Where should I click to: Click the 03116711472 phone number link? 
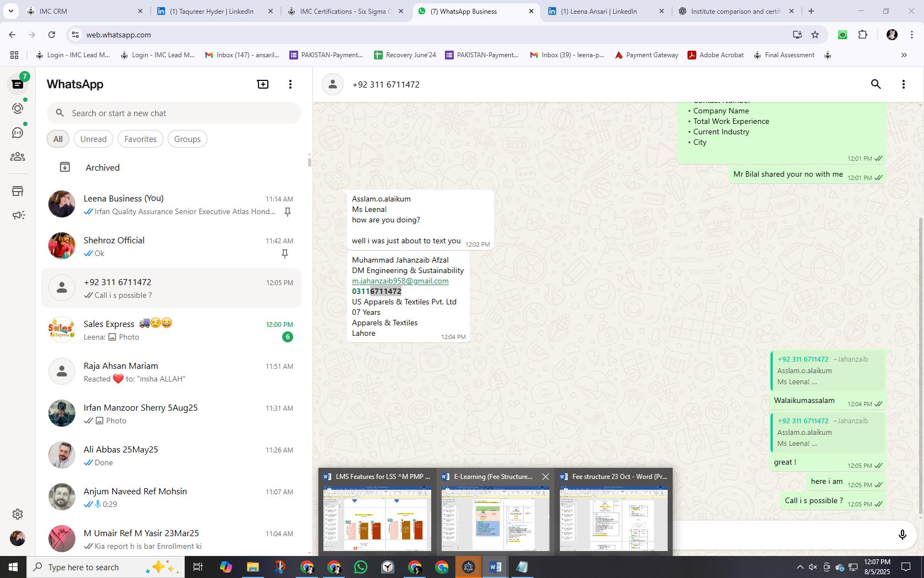point(377,291)
